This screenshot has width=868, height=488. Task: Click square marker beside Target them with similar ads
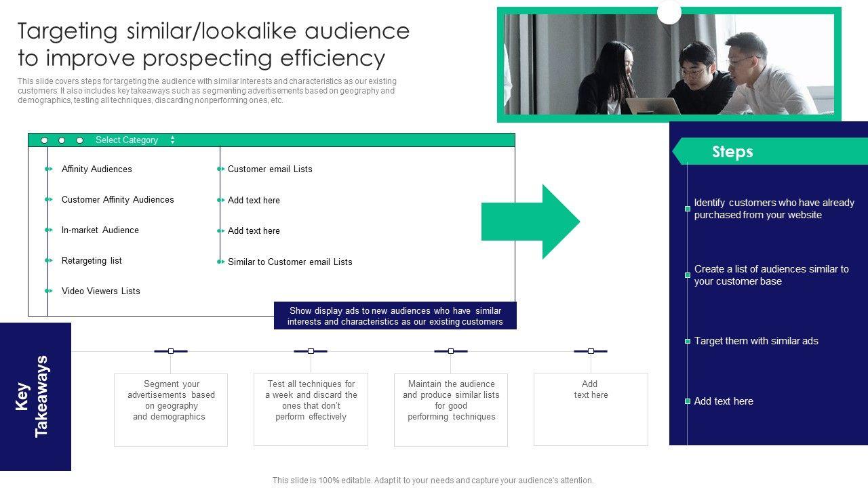[688, 342]
